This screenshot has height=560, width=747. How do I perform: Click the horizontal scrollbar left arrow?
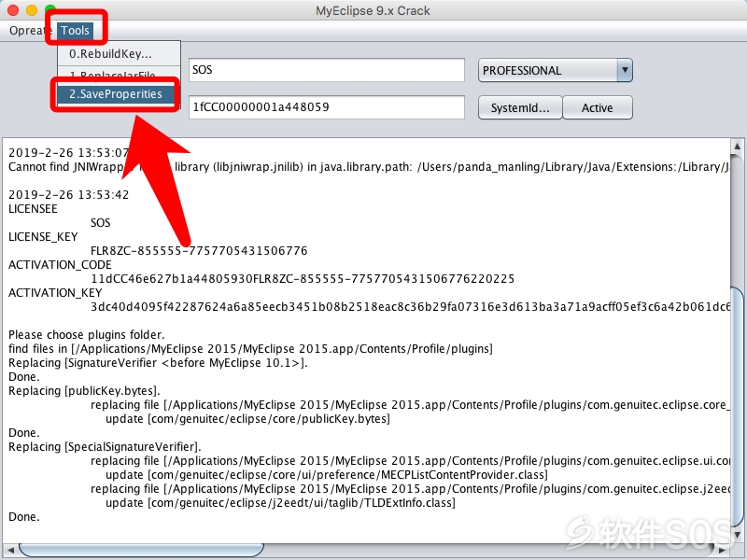tap(10, 550)
